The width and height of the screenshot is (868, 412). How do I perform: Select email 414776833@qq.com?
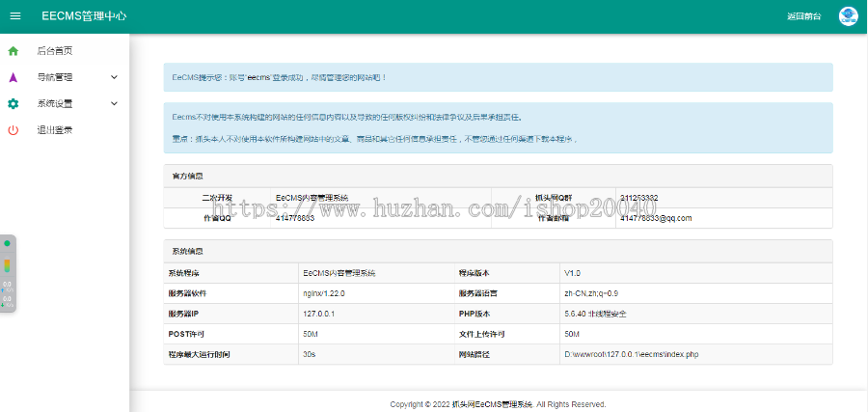pos(656,218)
